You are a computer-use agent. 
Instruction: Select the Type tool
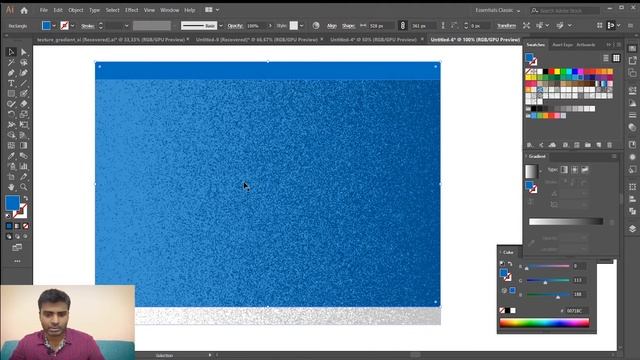pyautogui.click(x=11, y=83)
